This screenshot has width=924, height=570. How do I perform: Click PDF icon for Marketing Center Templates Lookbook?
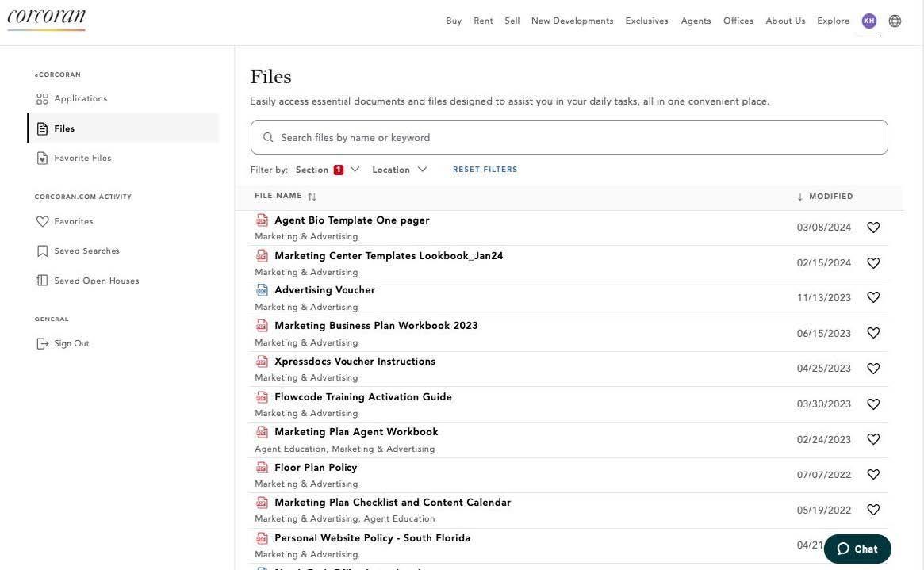[262, 255]
